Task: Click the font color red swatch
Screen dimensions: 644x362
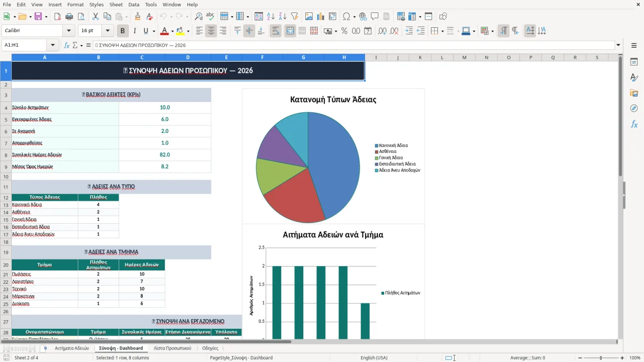Action: point(165,31)
